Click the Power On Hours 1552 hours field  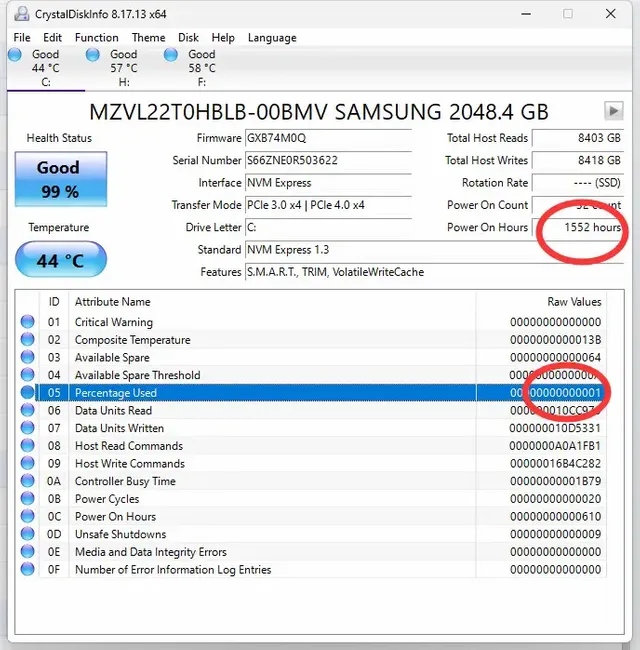[x=578, y=228]
